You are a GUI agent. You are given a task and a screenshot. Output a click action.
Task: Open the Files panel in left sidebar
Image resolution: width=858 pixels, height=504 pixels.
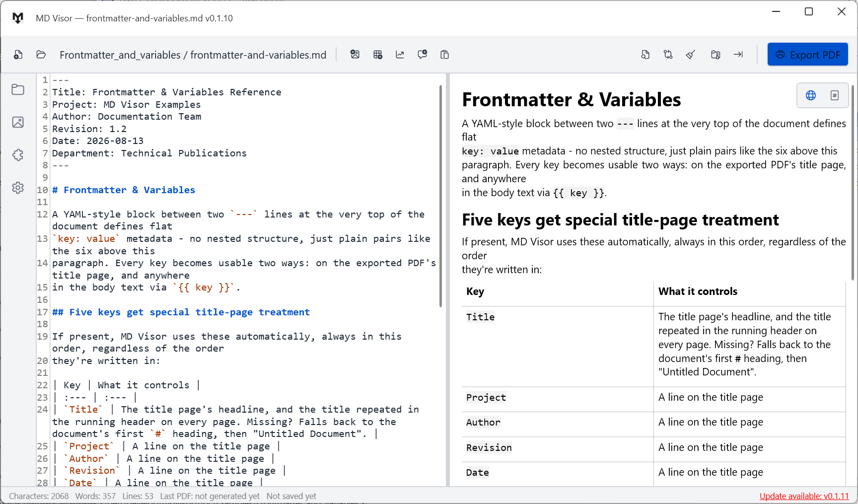(18, 89)
